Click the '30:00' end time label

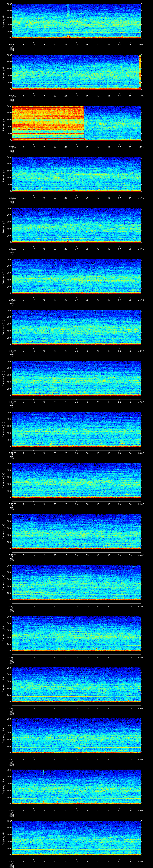pos(141,44)
